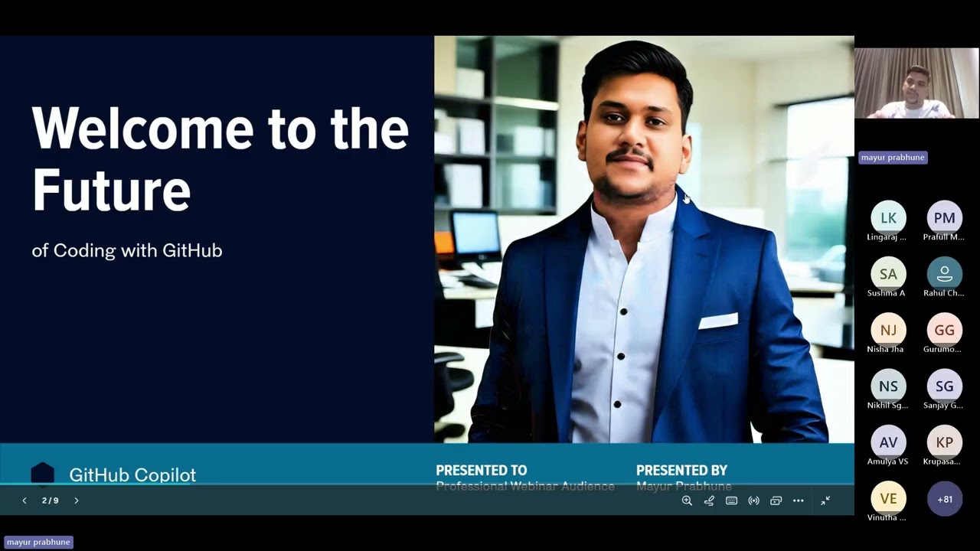Click the GG avatar for Gurumo
This screenshot has width=980, height=551.
point(945,330)
